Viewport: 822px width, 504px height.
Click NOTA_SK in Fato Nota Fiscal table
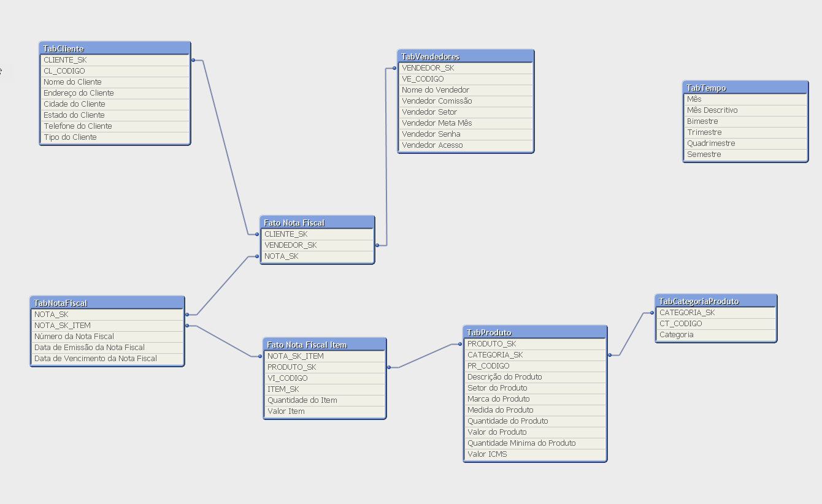[317, 256]
